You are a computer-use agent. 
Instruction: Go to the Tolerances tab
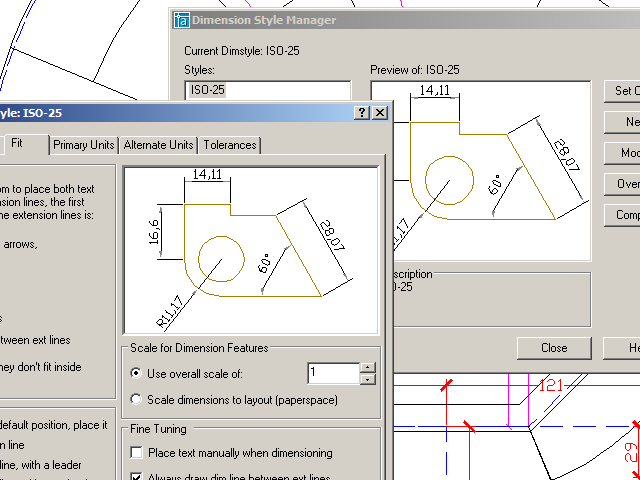(230, 145)
